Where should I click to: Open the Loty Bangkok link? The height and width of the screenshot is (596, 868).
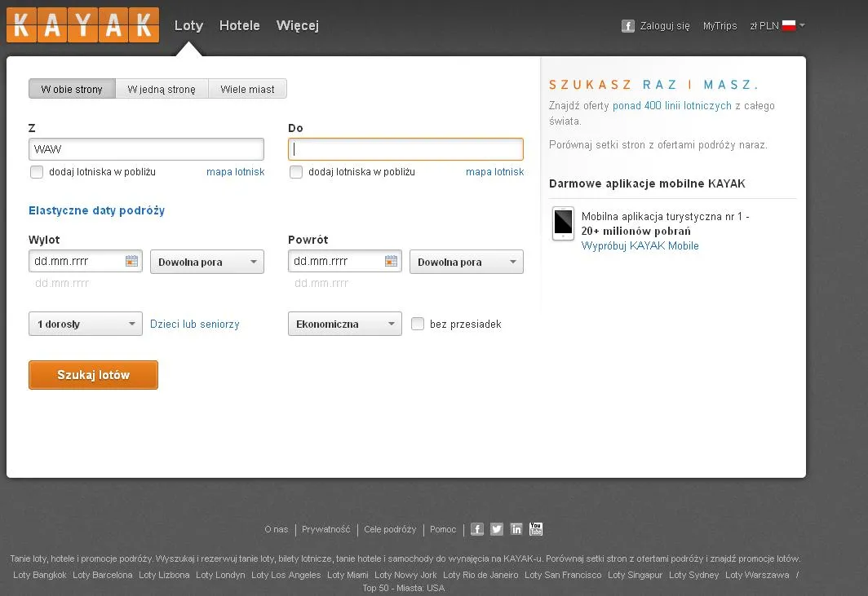[x=40, y=575]
